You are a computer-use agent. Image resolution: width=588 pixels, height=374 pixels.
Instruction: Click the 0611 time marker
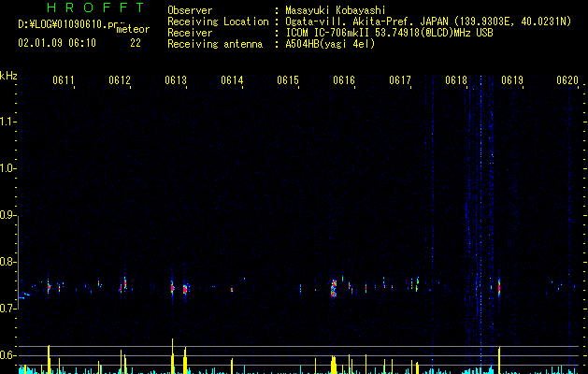point(63,79)
